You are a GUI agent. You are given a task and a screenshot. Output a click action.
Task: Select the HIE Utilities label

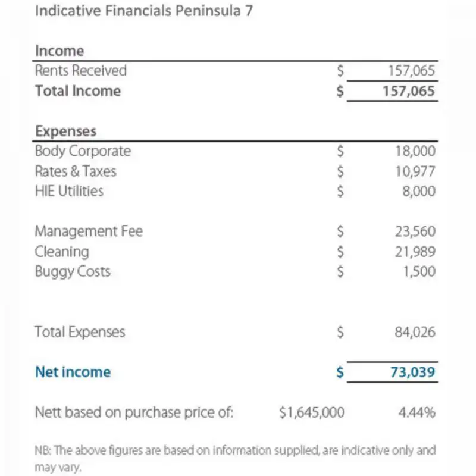[69, 191]
